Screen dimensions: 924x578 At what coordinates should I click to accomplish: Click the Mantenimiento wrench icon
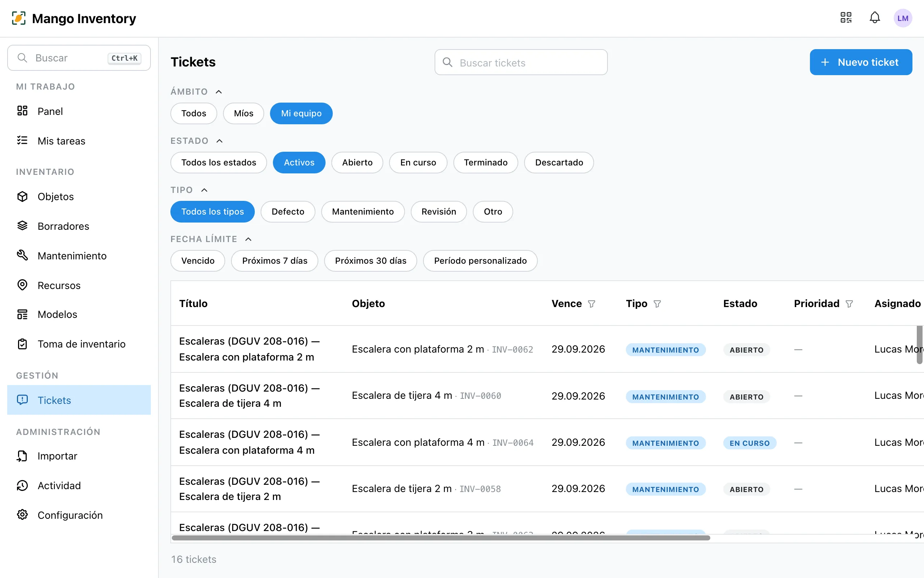22,255
